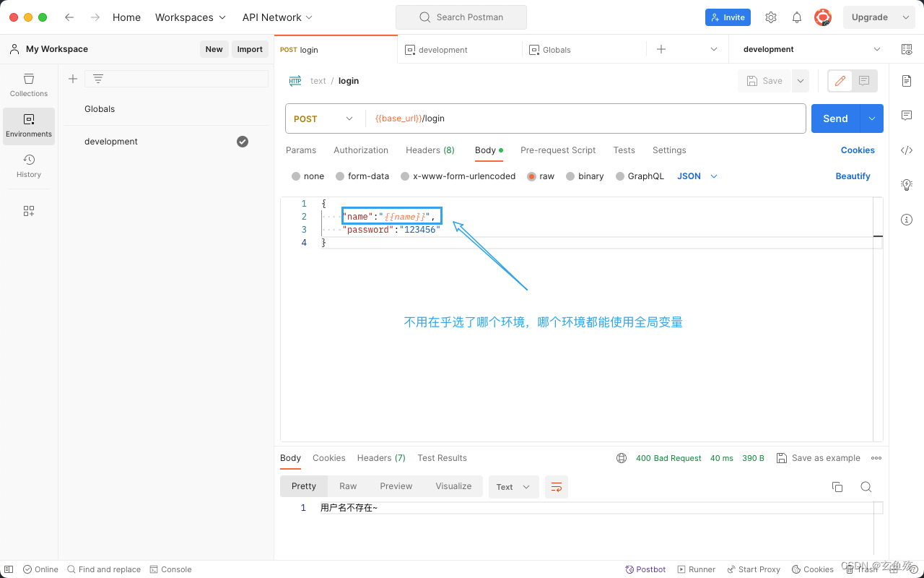Switch to the Pre-request Script tab
The image size is (924, 578).
tap(558, 150)
